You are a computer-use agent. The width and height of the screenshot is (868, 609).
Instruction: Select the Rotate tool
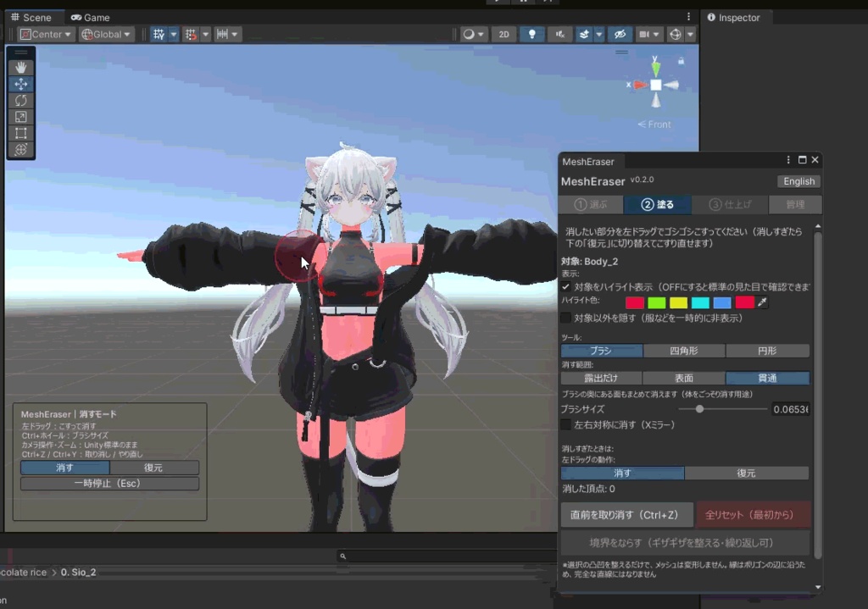(21, 100)
